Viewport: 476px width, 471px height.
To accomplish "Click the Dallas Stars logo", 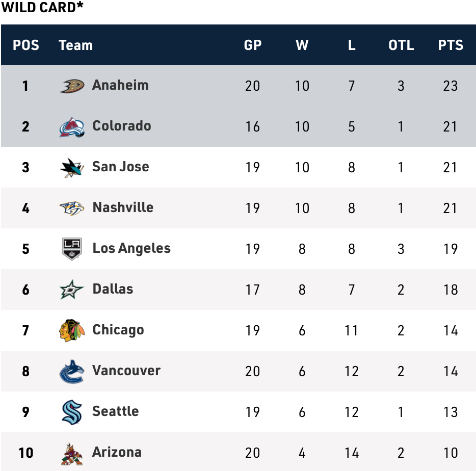I will [x=72, y=290].
